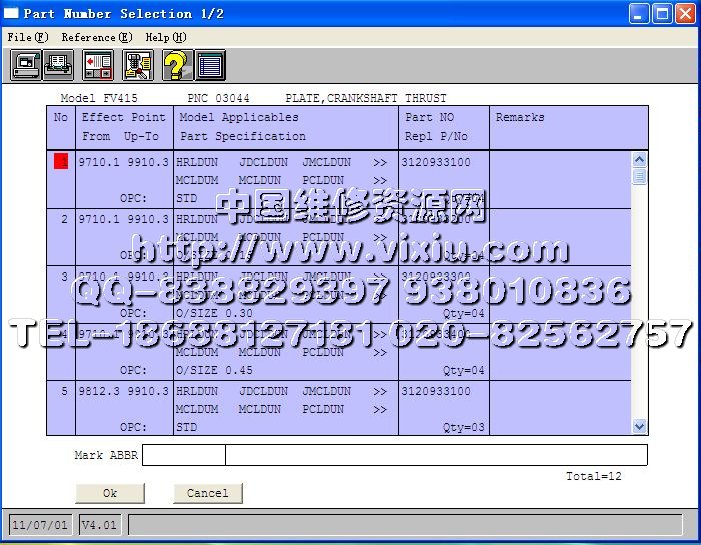Click the part search bolt icon
701x545 pixels.
(x=137, y=66)
